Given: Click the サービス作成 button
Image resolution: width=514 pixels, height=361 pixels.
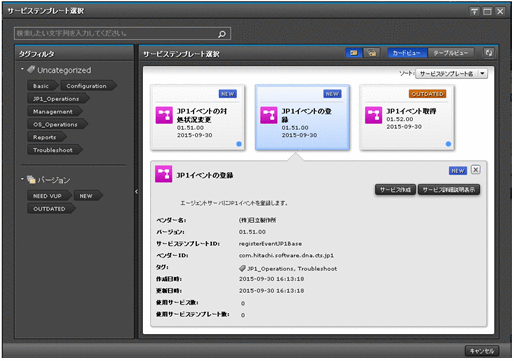Looking at the screenshot, I should [x=395, y=190].
